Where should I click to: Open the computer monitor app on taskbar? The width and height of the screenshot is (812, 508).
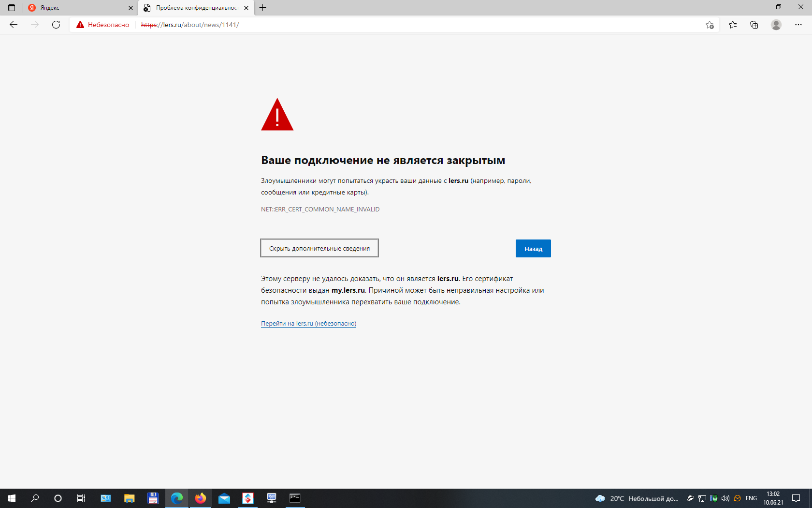[272, 498]
